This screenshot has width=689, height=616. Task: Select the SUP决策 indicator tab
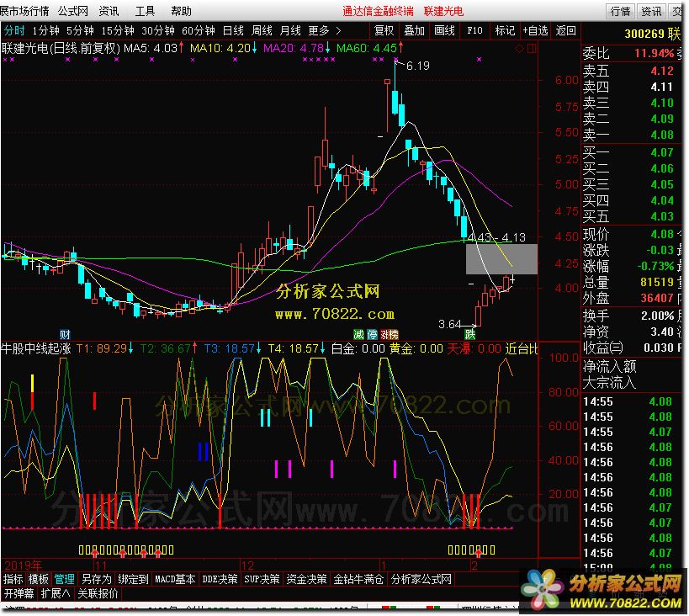pos(262,580)
